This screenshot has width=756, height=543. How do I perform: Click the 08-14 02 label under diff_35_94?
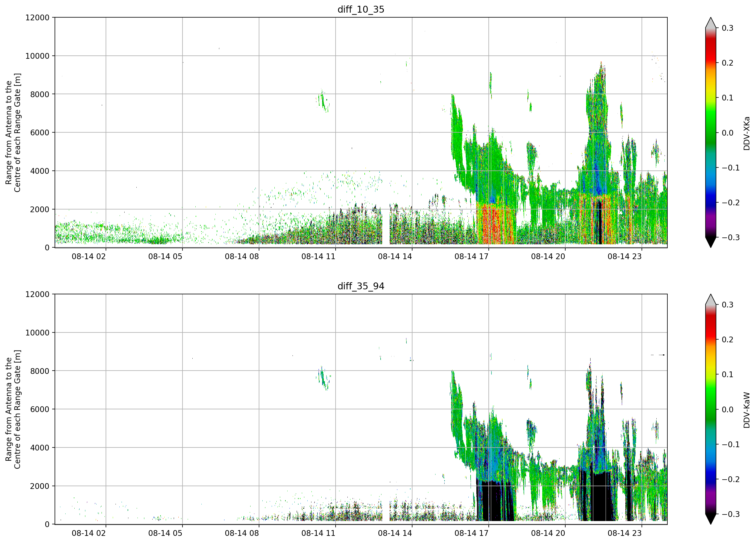89,533
